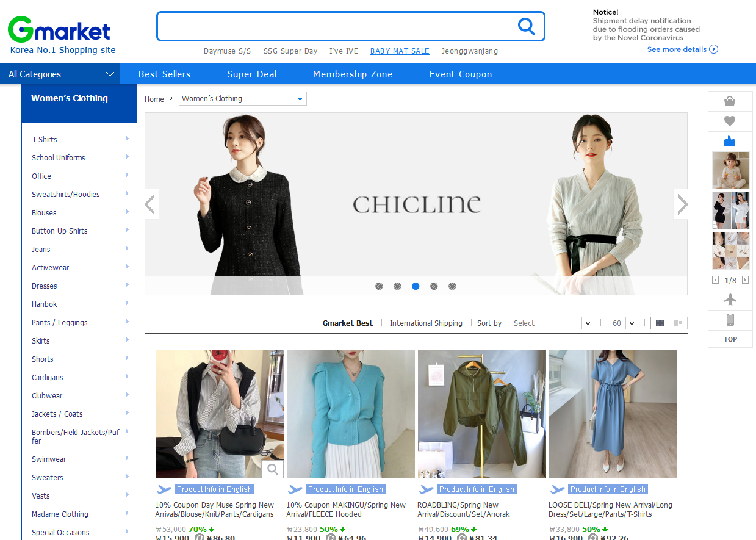Screen dimensions: 756x540
Task: Click the blue thumbs-up recommendations icon
Action: point(730,142)
